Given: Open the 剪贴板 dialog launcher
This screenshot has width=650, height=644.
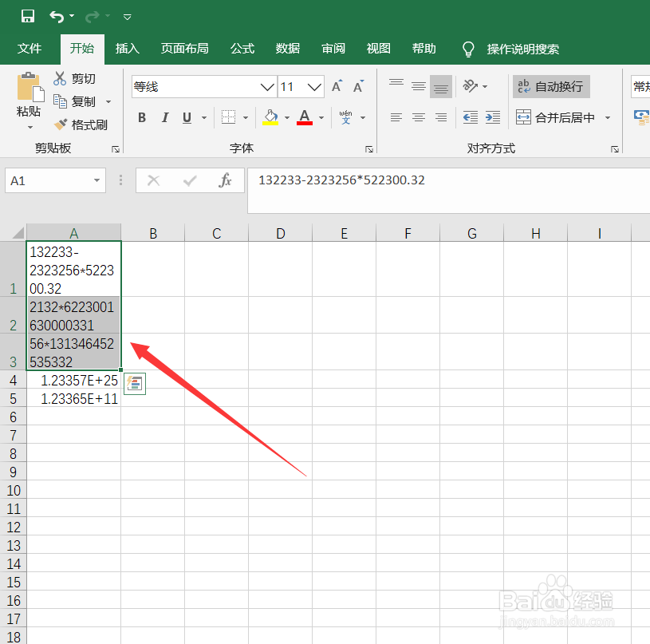Looking at the screenshot, I should click(x=116, y=149).
